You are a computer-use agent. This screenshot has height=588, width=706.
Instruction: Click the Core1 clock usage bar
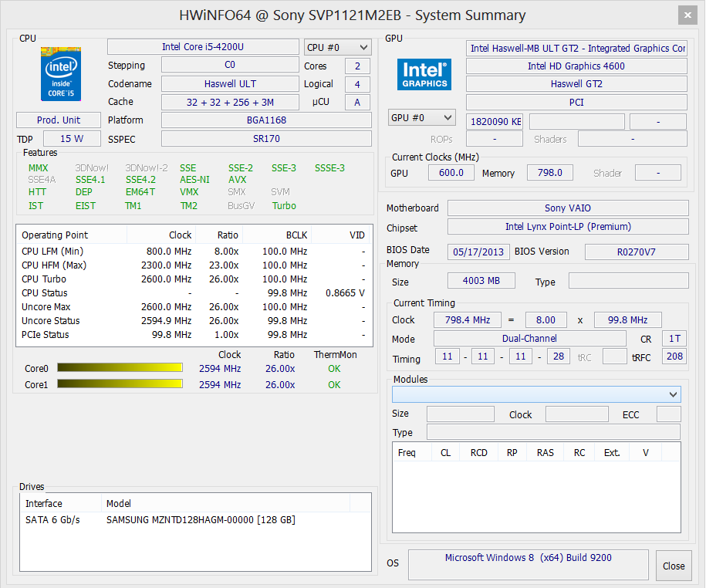click(x=120, y=384)
